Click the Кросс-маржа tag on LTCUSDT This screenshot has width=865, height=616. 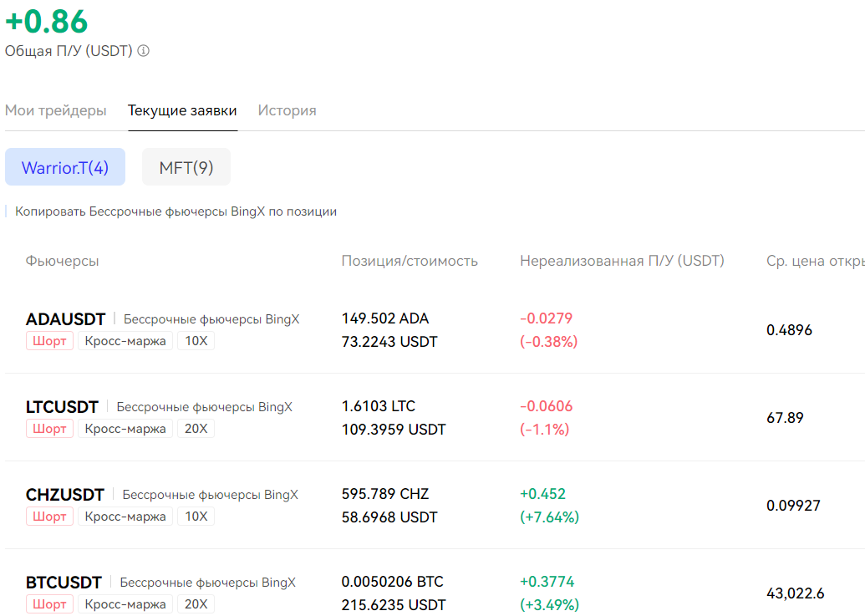125,429
